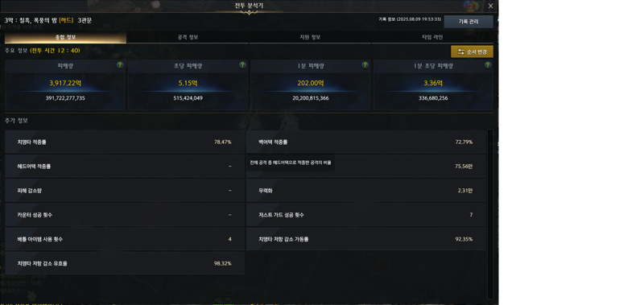Click the help icon on 1분 초당 피해량 card
644x305 pixels.
488,65
